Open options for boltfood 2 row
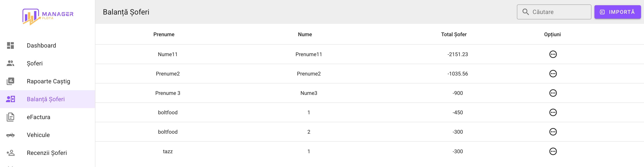 pyautogui.click(x=553, y=132)
